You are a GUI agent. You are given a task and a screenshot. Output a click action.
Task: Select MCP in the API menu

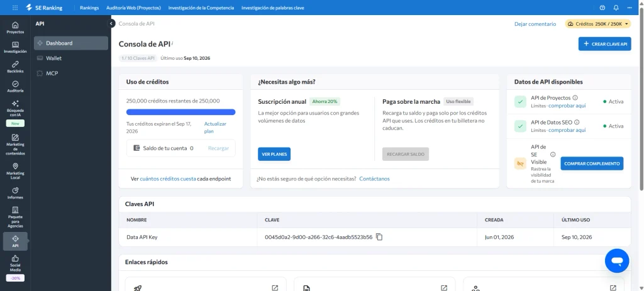click(71, 74)
